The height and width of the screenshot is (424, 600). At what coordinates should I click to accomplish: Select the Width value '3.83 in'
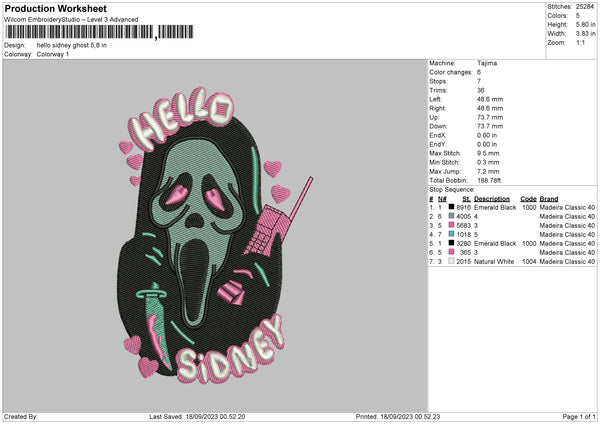585,34
